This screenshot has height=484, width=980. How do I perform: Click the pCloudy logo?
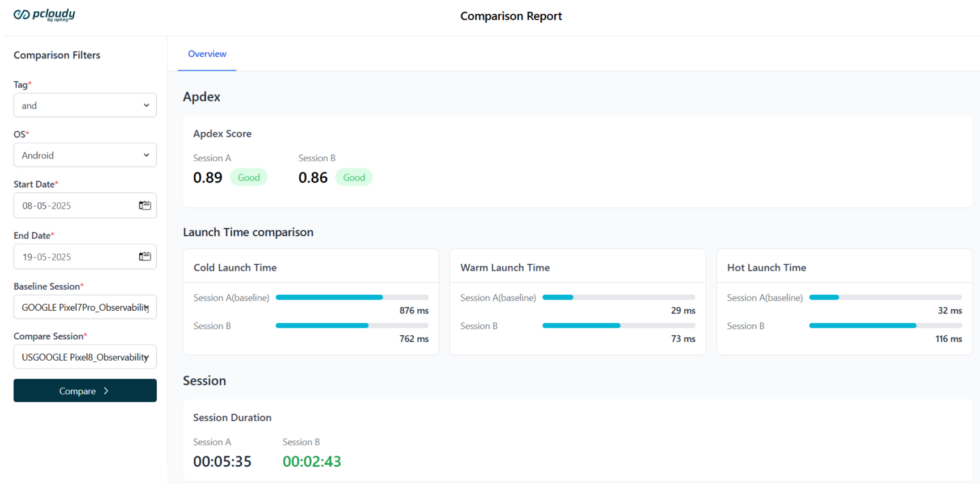tap(44, 15)
